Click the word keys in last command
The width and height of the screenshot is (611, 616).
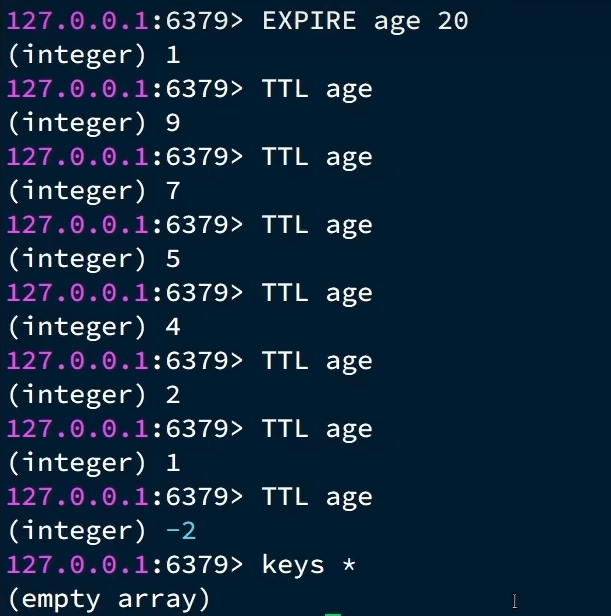pyautogui.click(x=293, y=566)
